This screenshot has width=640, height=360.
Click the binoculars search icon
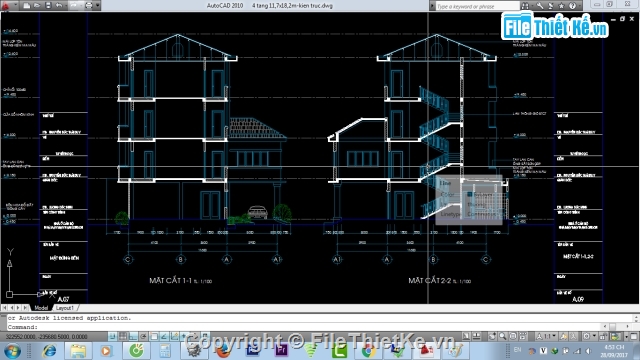point(525,6)
